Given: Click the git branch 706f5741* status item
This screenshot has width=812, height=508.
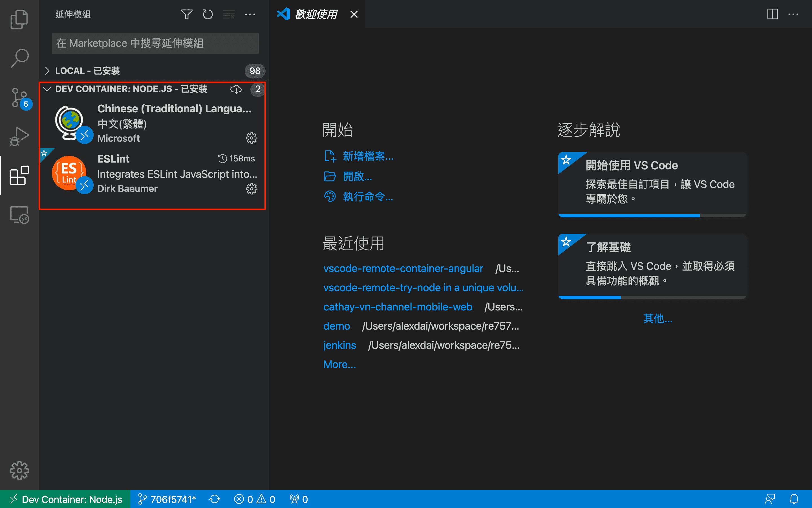Looking at the screenshot, I should pyautogui.click(x=167, y=499).
